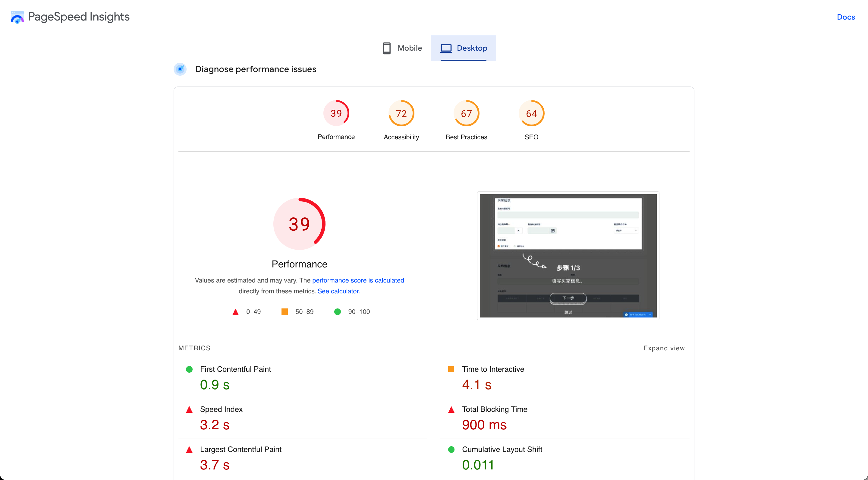Select the Accessibility score gauge 72
868x480 pixels.
401,114
